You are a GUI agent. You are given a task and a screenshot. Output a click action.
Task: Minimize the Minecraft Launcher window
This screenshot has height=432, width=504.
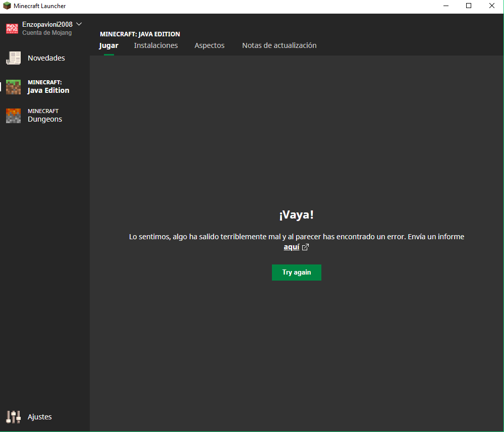pyautogui.click(x=446, y=6)
